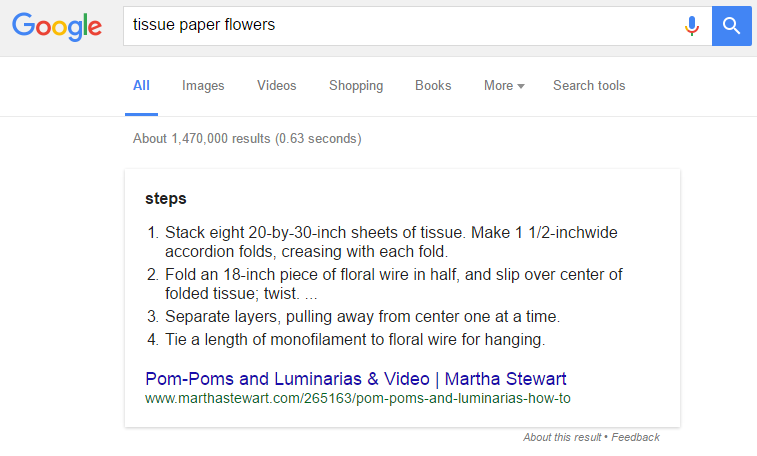
Task: Click the green marthastewart.com URL
Action: point(357,398)
